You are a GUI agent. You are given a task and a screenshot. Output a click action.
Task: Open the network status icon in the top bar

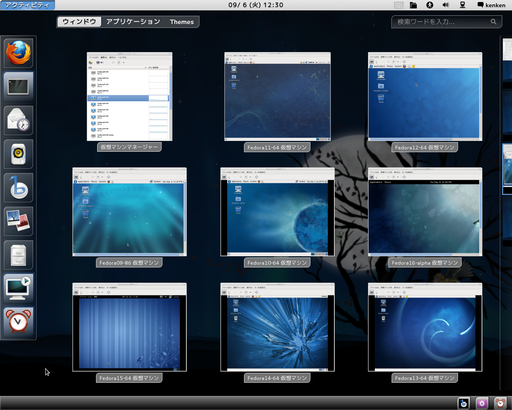pyautogui.click(x=462, y=5)
